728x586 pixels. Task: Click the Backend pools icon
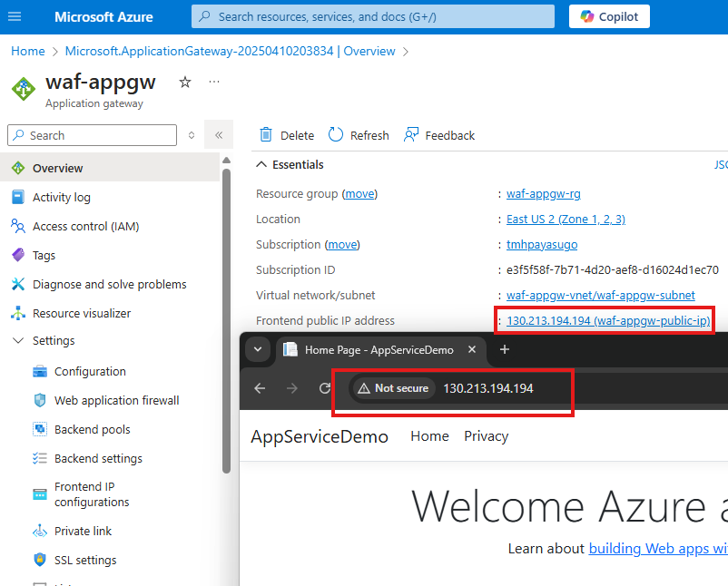click(x=40, y=429)
